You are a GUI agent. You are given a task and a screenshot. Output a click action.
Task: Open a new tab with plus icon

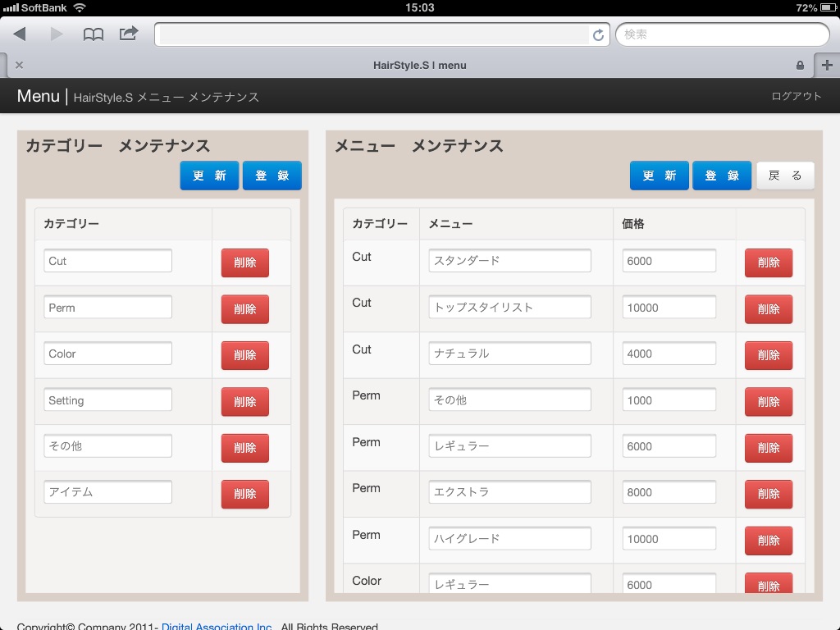(x=826, y=65)
